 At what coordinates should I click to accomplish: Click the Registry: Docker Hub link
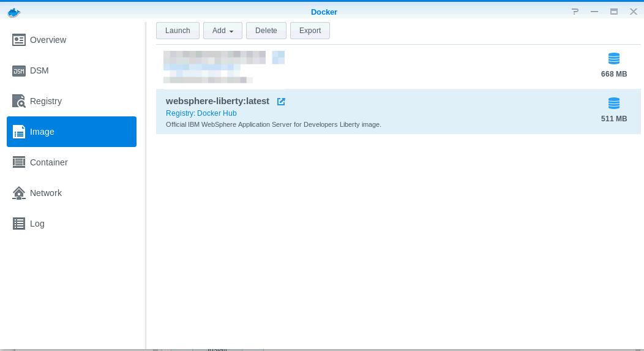[201, 113]
